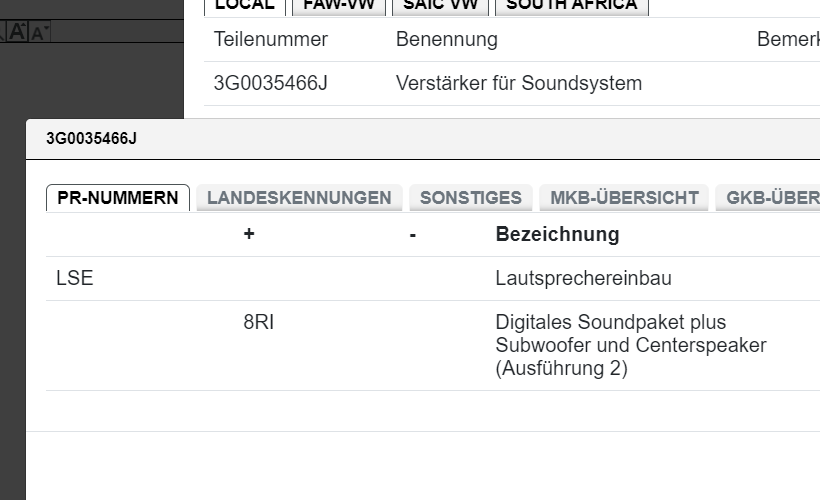
Task: Select the PR-NUMMERN tab
Action: pyautogui.click(x=118, y=198)
